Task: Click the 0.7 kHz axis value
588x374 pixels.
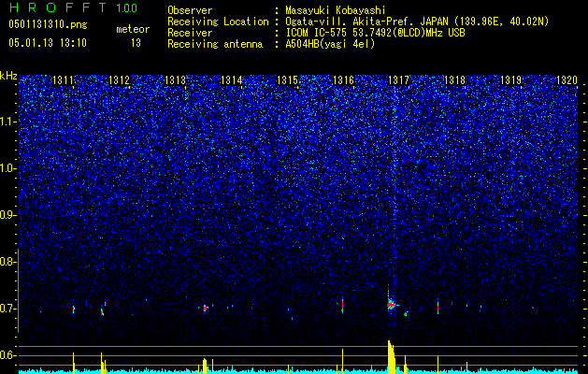Action: click(x=7, y=309)
